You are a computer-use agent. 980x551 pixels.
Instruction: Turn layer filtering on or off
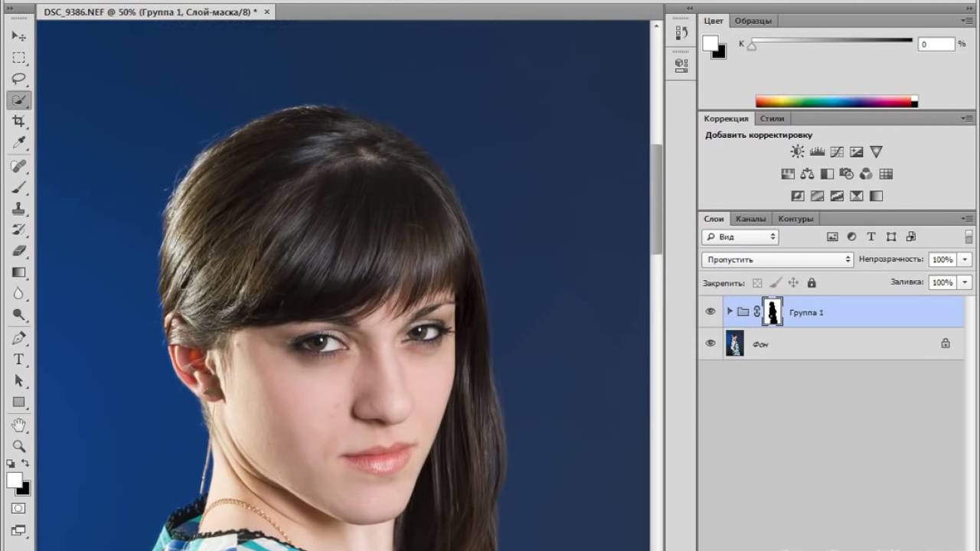(x=969, y=237)
